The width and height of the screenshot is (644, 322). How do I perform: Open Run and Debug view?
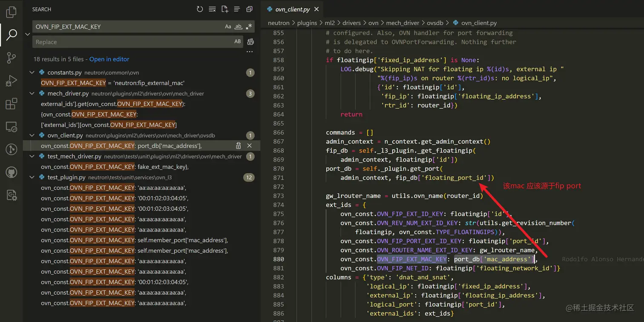(11, 81)
